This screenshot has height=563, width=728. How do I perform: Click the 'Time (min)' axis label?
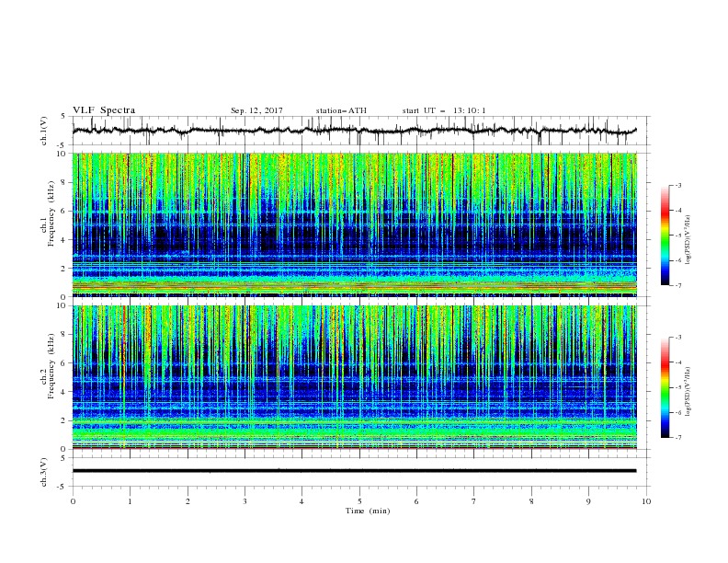pos(368,511)
